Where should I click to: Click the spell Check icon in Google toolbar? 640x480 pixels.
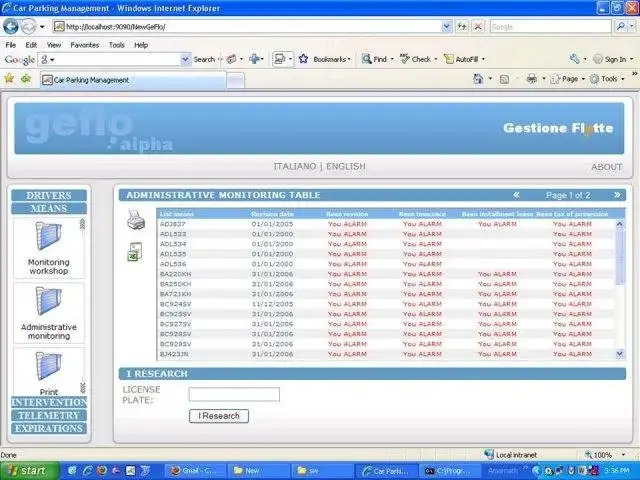tap(404, 59)
